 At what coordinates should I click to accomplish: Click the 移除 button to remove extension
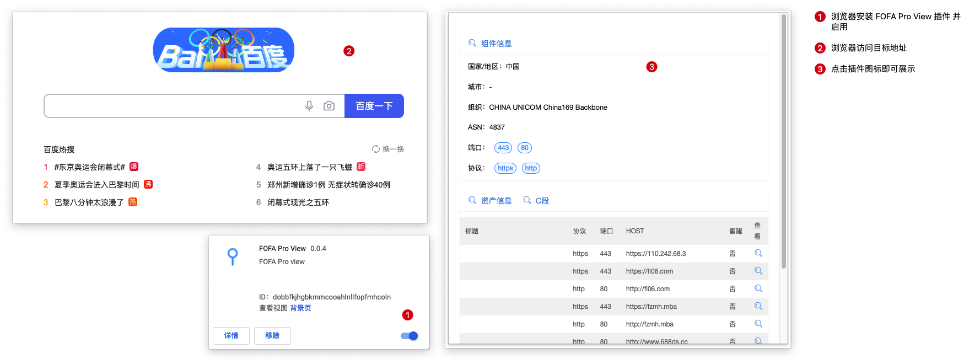[x=272, y=335]
